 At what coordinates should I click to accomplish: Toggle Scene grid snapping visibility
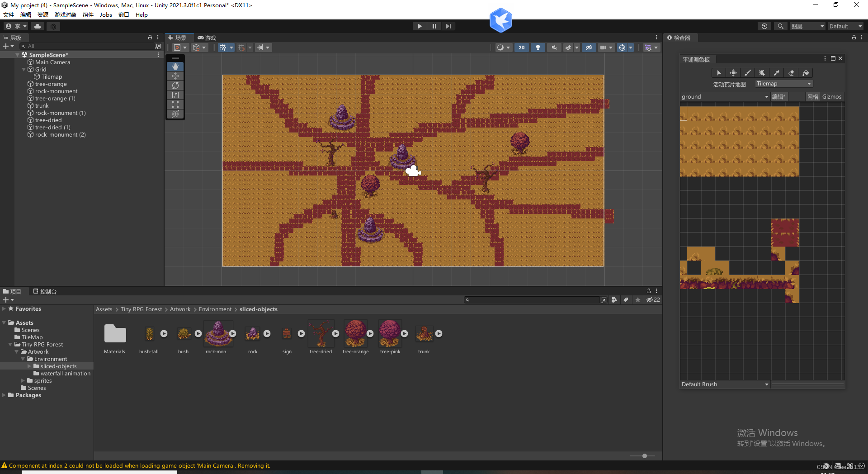click(x=223, y=47)
